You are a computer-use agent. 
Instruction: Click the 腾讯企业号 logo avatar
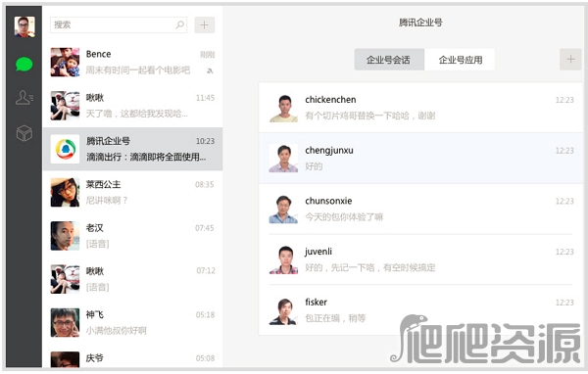pyautogui.click(x=65, y=149)
